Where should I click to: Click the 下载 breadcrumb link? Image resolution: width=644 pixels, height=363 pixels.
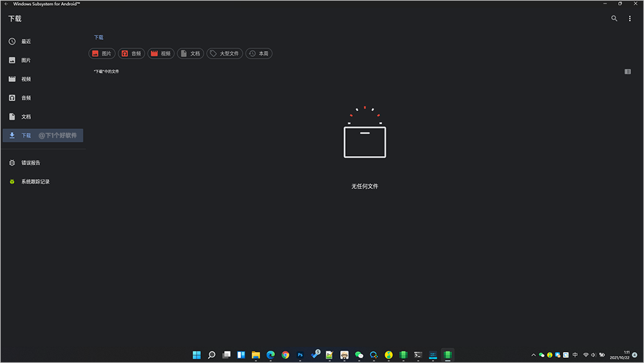(x=99, y=37)
